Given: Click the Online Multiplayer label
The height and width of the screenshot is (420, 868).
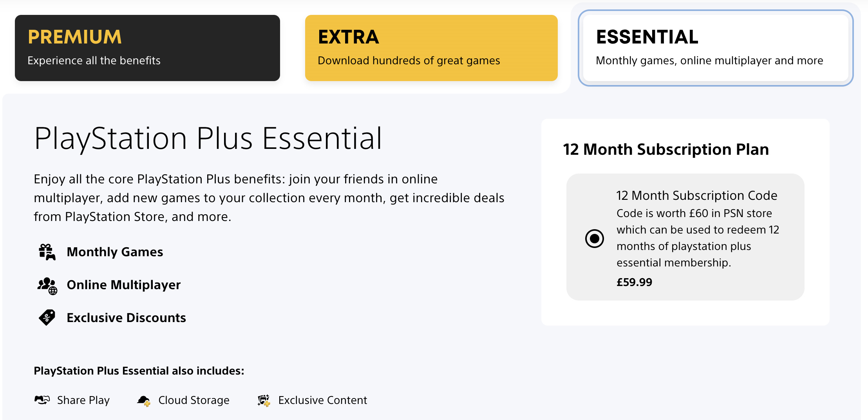Looking at the screenshot, I should point(124,285).
